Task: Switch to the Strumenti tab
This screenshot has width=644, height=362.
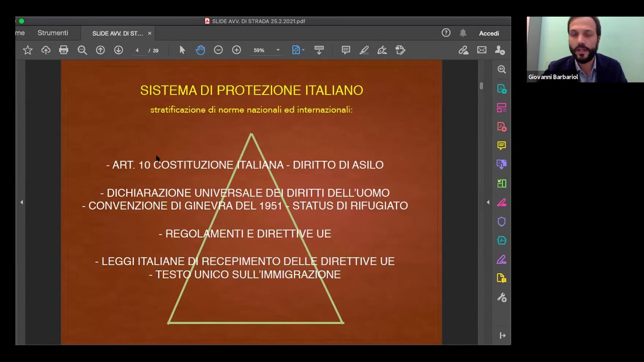Action: click(x=53, y=33)
